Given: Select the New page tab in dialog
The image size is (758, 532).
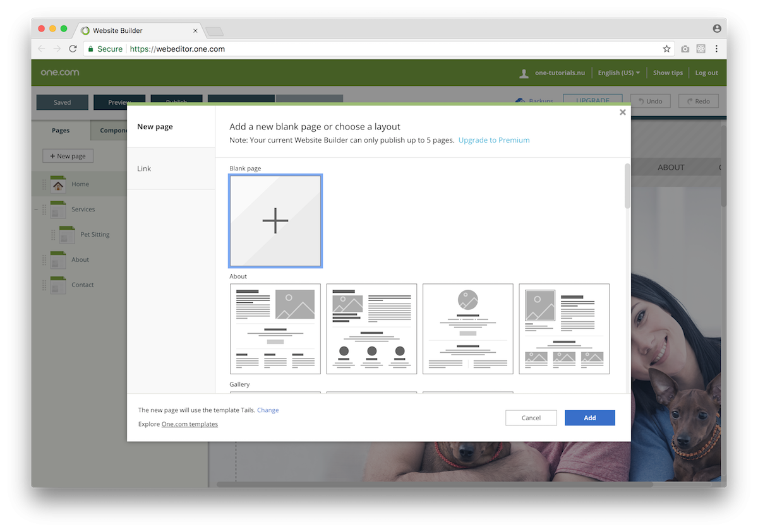Looking at the screenshot, I should point(171,127).
